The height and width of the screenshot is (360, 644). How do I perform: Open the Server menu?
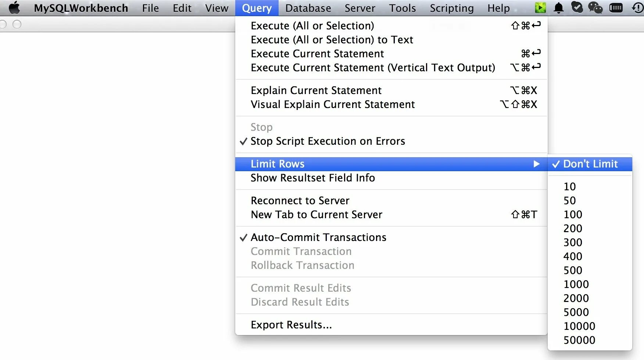[360, 8]
